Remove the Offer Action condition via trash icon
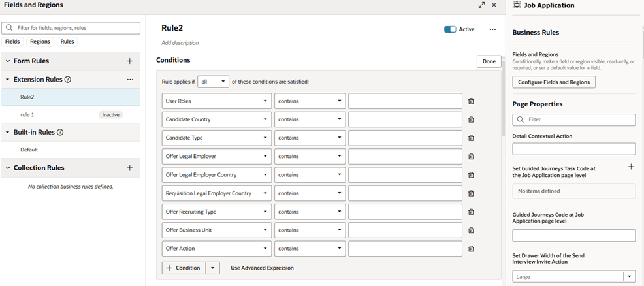Image resolution: width=644 pixels, height=286 pixels. 471,249
